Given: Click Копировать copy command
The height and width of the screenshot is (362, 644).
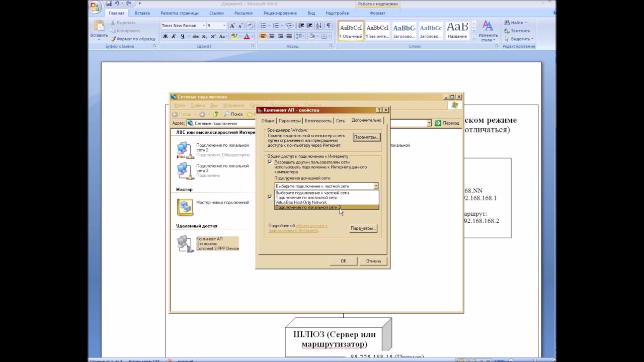Looking at the screenshot, I should [125, 31].
